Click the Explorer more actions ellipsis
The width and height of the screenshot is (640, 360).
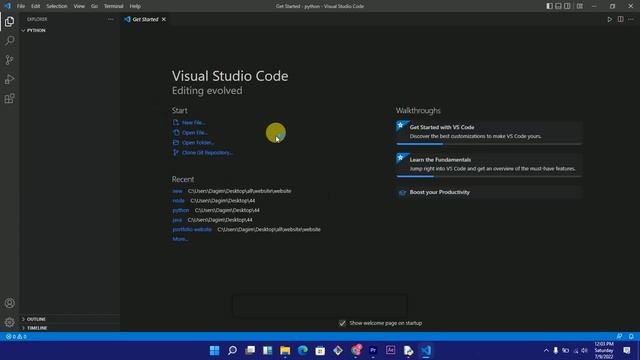[111, 19]
